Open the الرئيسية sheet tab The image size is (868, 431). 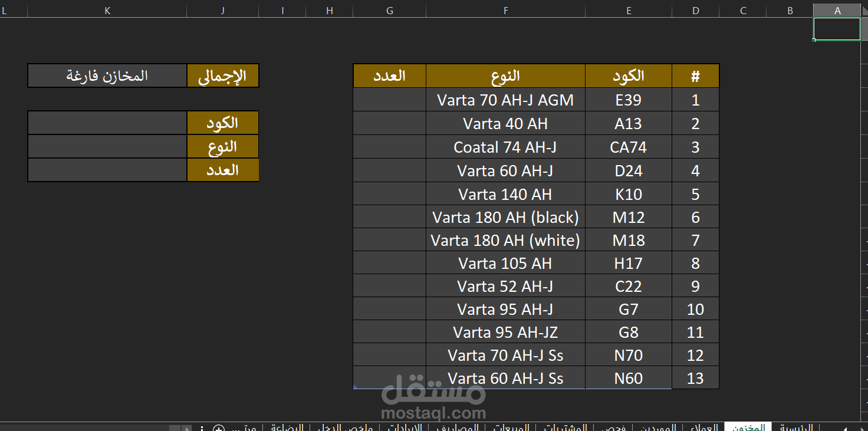[796, 428]
